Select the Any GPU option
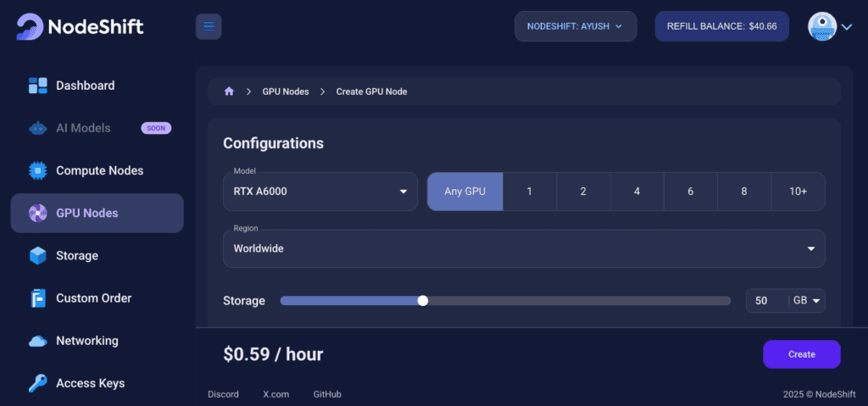This screenshot has height=406, width=868. pyautogui.click(x=465, y=192)
